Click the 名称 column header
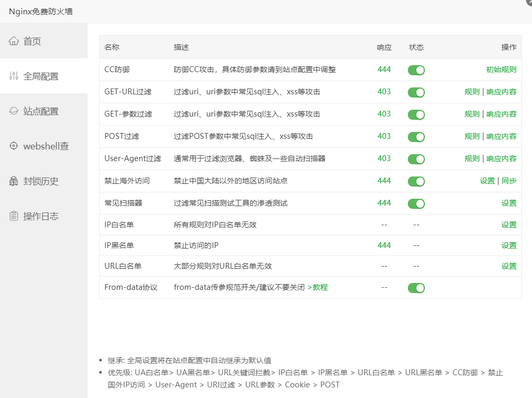Screen dimensions: 532x398 coord(112,47)
